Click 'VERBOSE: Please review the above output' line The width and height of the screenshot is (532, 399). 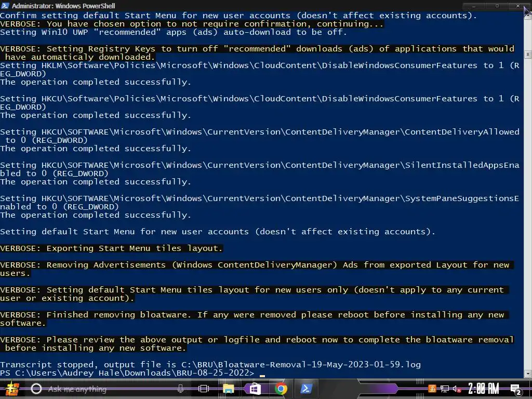point(257,344)
